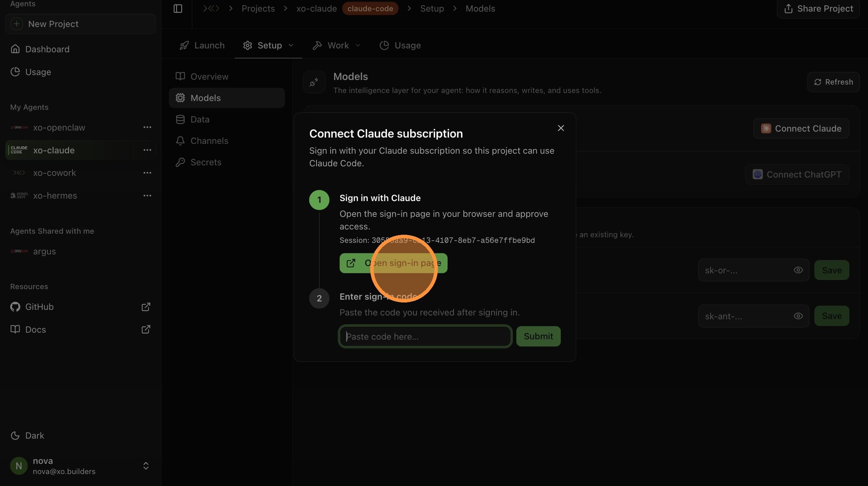Switch to the Launch tab
Image resolution: width=868 pixels, height=486 pixels.
202,45
